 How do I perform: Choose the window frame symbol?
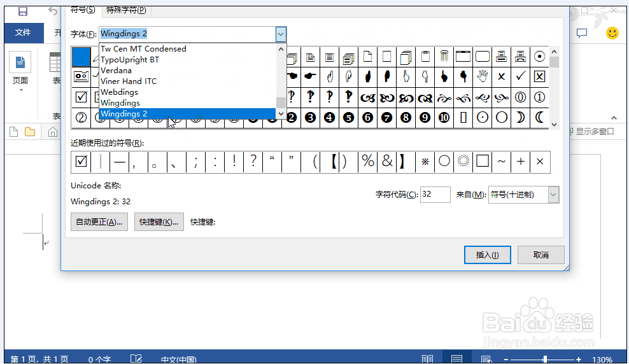pyautogui.click(x=463, y=57)
